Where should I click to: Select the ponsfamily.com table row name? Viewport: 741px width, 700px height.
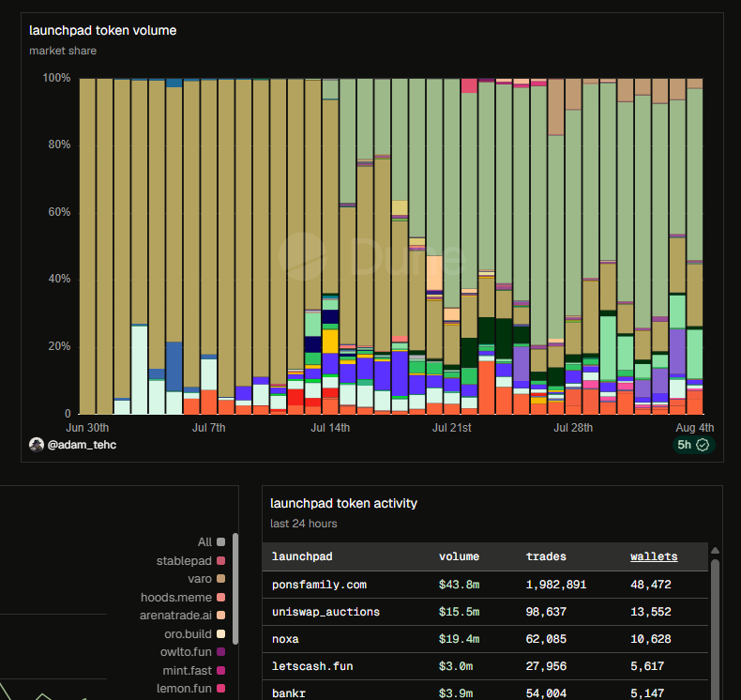click(319, 585)
